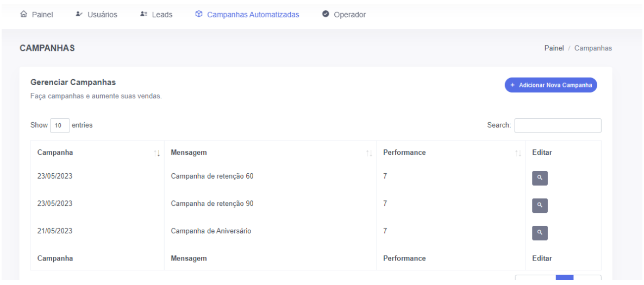644x285 pixels.
Task: Click the cube icon beside Campanhas Automatizadas
Action: click(x=198, y=15)
